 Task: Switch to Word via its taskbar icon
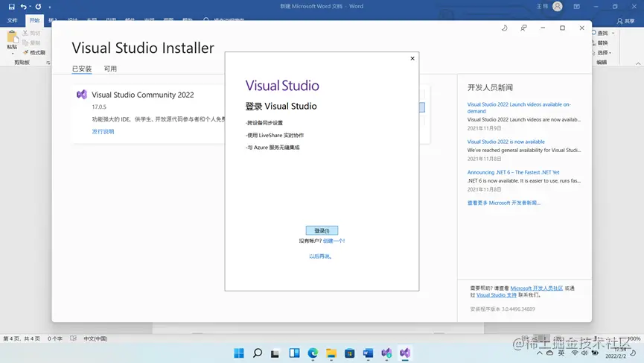point(368,353)
